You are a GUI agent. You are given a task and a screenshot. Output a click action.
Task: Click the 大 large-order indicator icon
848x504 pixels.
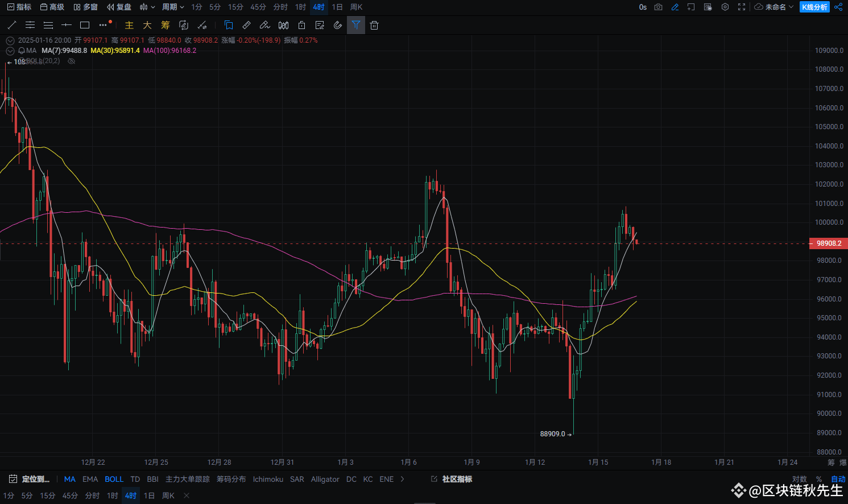[147, 25]
